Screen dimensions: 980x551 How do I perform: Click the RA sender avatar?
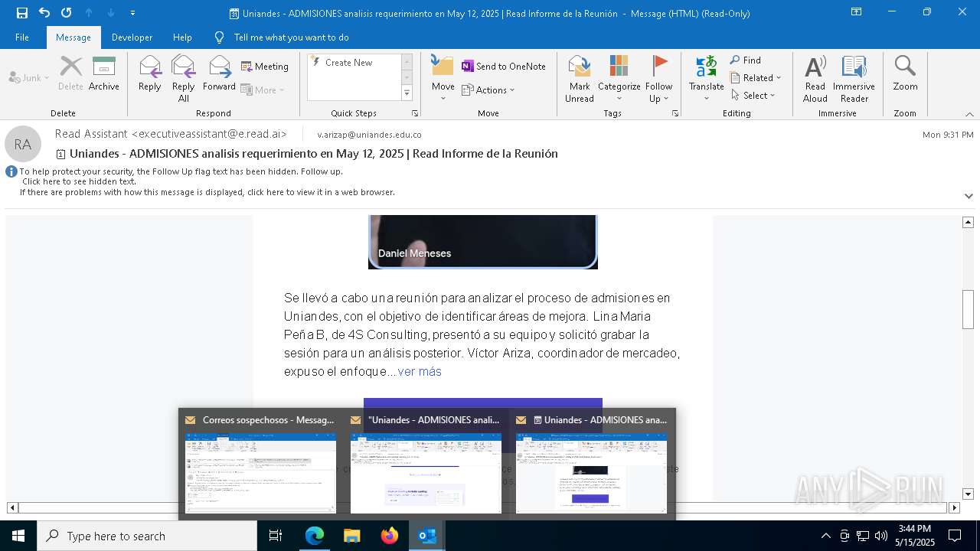[23, 144]
